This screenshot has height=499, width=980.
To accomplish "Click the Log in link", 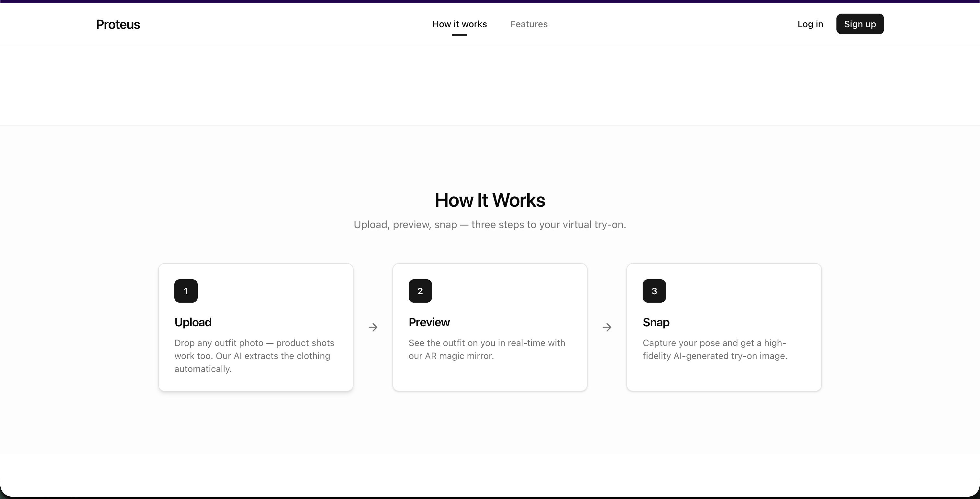I will 810,24.
